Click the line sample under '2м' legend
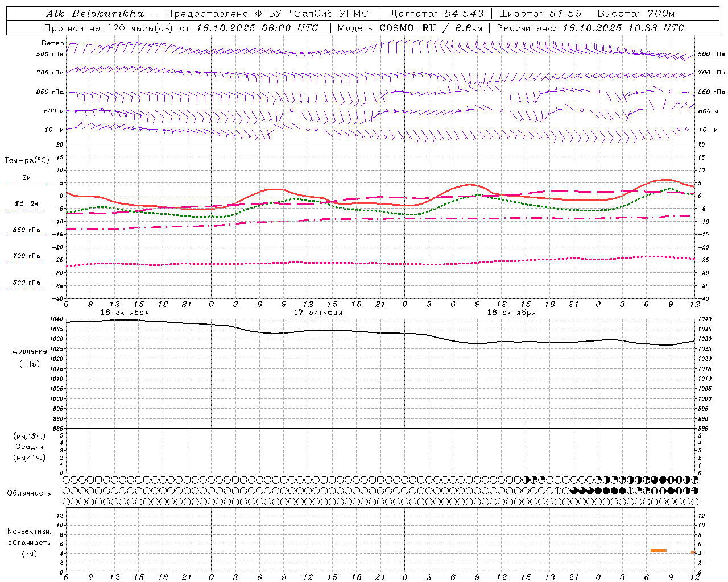 26,184
